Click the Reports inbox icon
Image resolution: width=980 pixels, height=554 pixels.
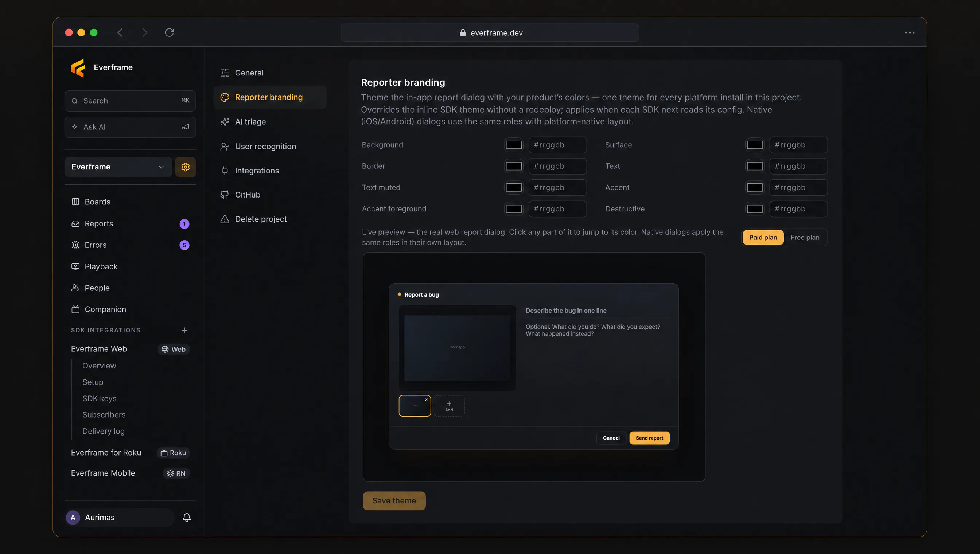pos(75,224)
